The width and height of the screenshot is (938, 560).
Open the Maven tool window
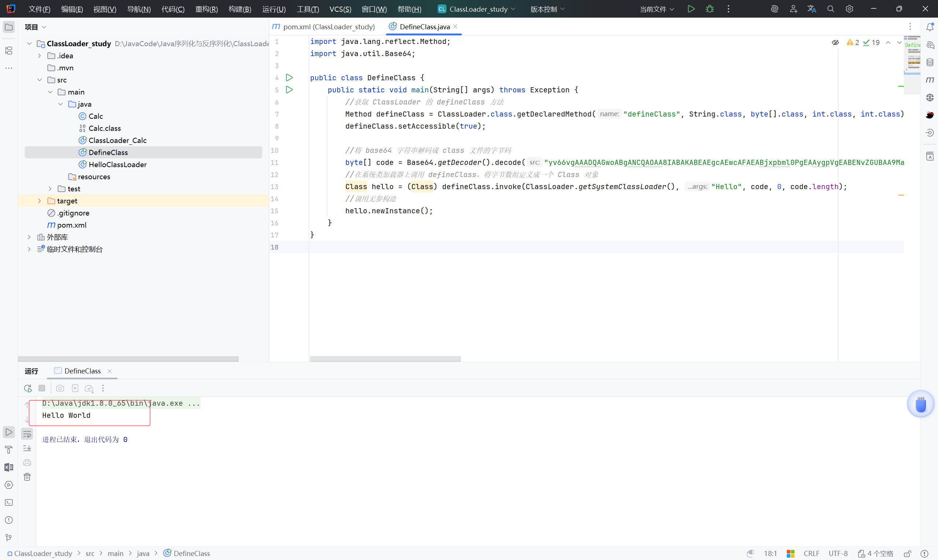[930, 80]
